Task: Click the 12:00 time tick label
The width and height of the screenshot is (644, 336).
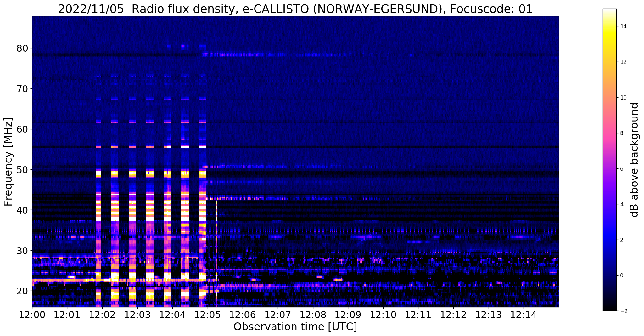Action: pos(32,315)
